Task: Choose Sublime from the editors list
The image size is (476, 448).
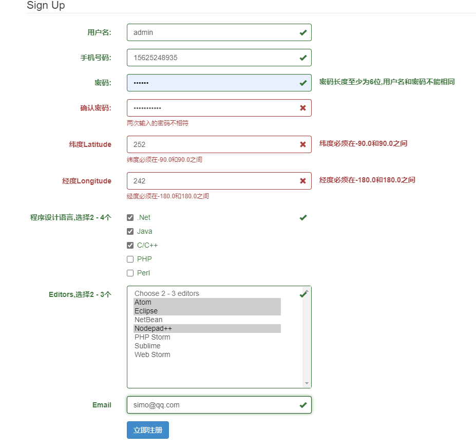Action: [x=147, y=346]
